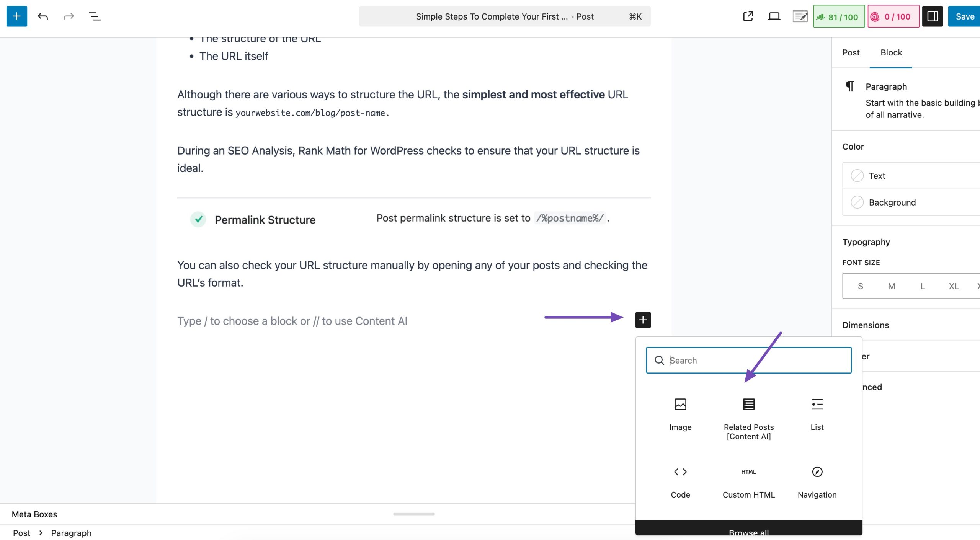Open Document Overview list view icon

click(x=94, y=16)
